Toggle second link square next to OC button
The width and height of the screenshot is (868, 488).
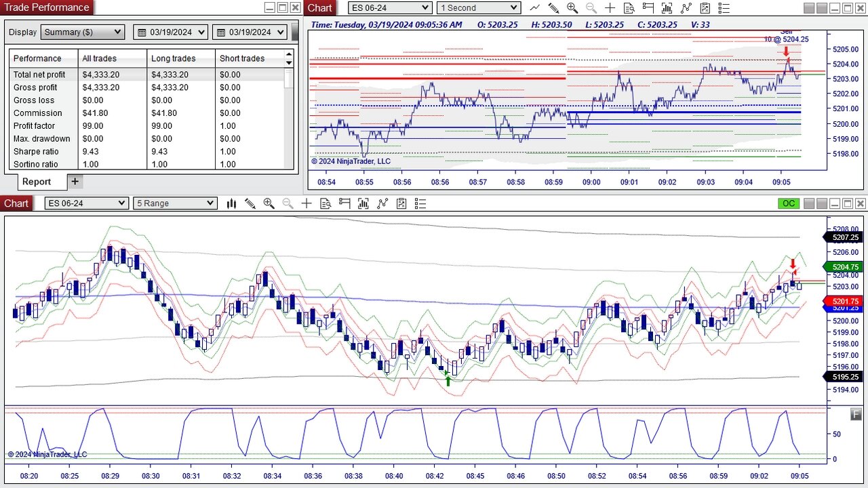point(821,203)
